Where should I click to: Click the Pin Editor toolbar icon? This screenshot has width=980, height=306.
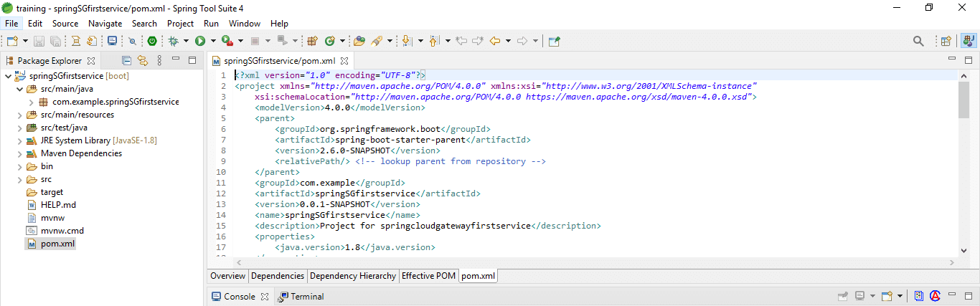point(554,42)
